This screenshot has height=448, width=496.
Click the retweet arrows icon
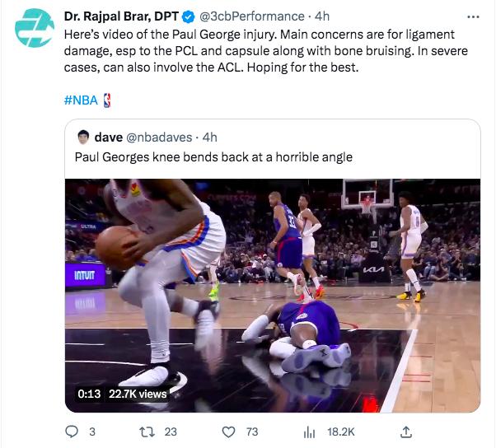click(x=147, y=432)
